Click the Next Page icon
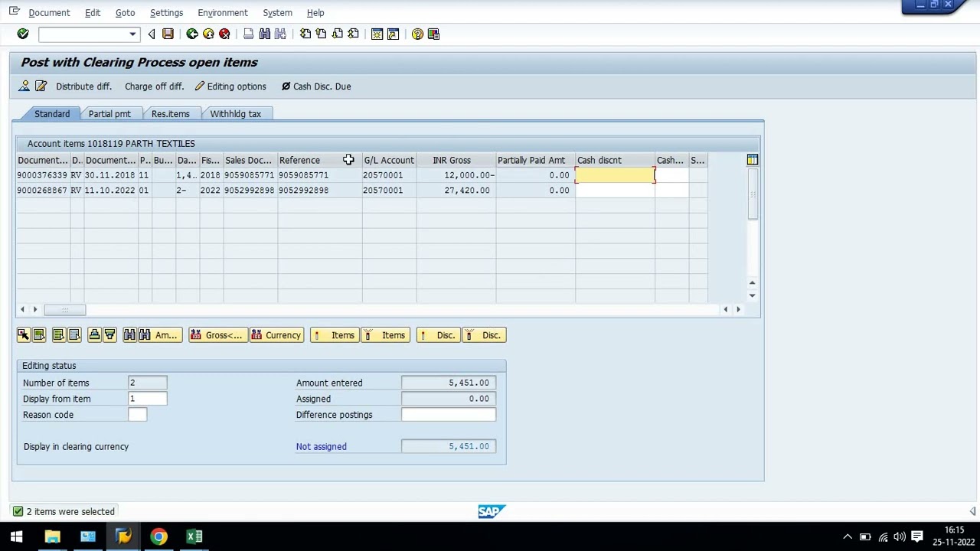This screenshot has height=551, width=980. click(x=337, y=34)
